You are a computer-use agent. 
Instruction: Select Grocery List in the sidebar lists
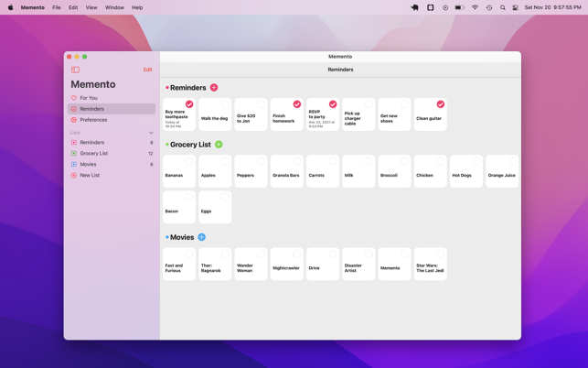coord(93,153)
